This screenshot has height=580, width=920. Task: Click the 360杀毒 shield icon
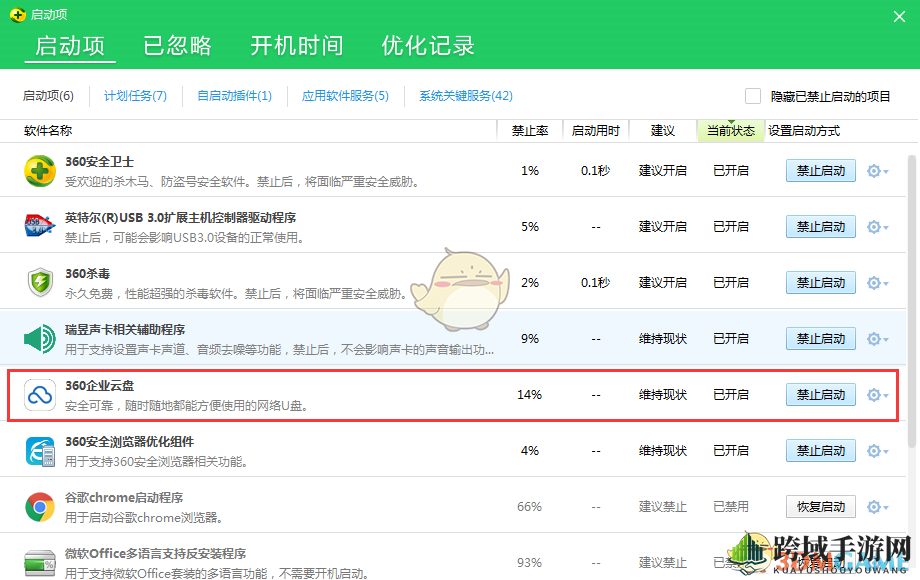click(x=40, y=283)
